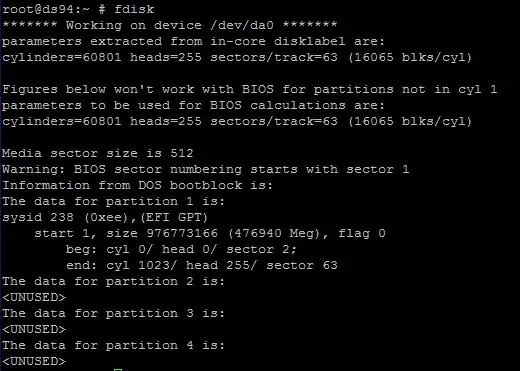Screen dimensions: 520x371
Task: Click the first cylinders=60801 value
Action: tap(62, 57)
